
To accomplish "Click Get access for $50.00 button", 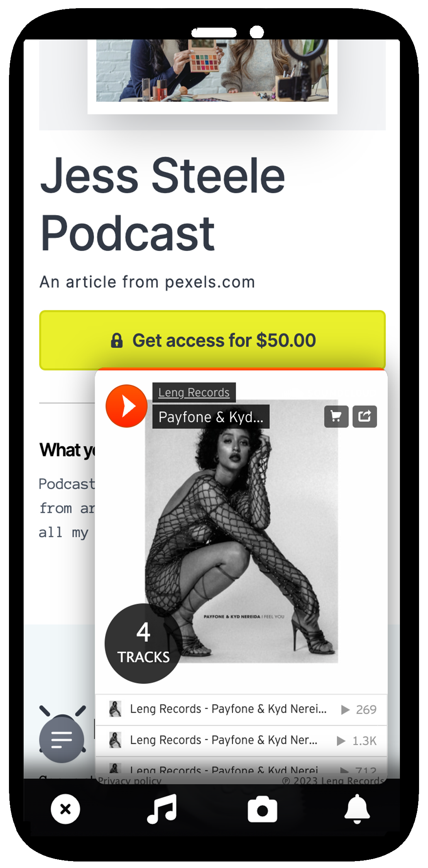I will point(212,340).
